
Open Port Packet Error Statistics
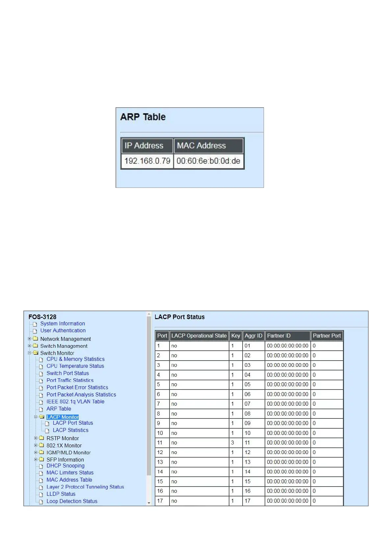tap(77, 387)
